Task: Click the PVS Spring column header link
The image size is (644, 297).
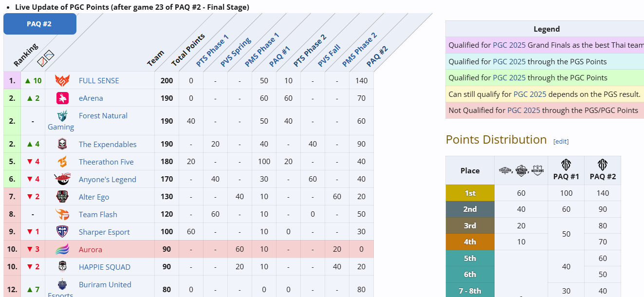Action: click(236, 52)
